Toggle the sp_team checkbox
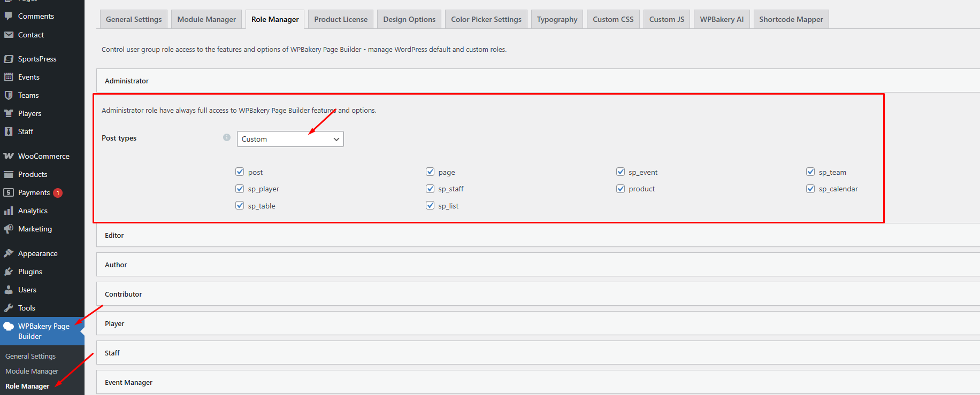The height and width of the screenshot is (395, 980). coord(810,172)
